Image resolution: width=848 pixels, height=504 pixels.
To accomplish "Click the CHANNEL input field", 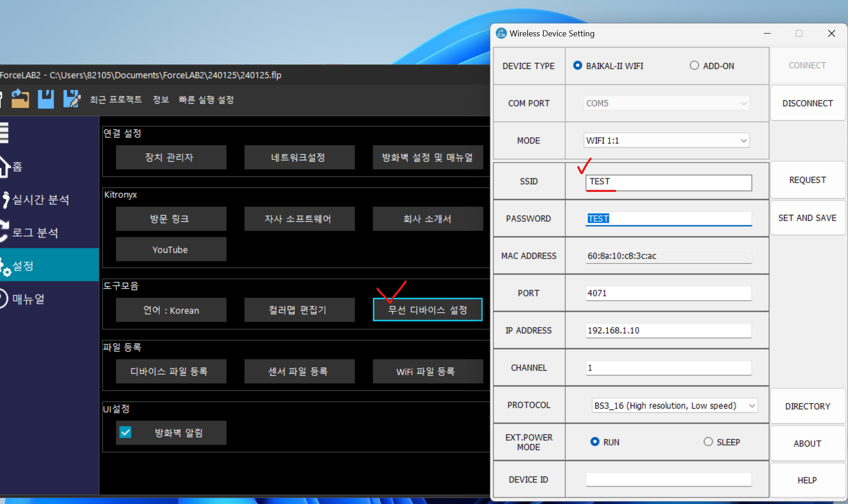I will point(669,368).
